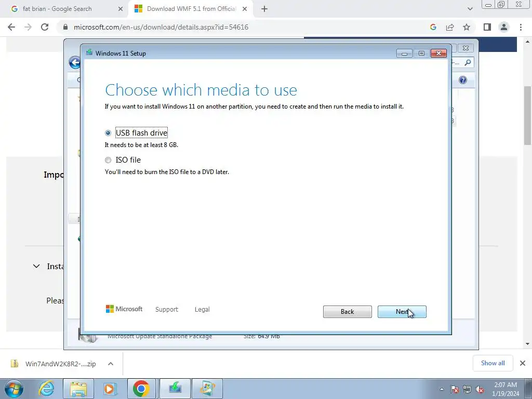Click Show all downloads button
The image size is (532, 399).
[493, 363]
